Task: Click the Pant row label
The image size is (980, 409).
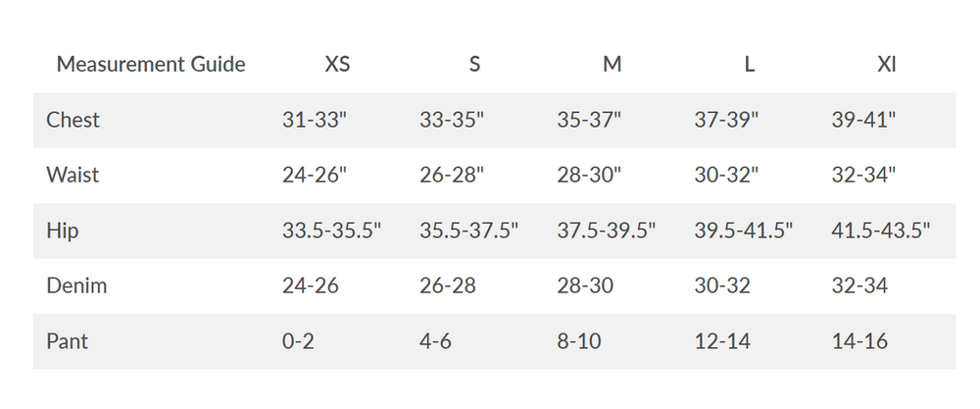Action: click(x=68, y=341)
